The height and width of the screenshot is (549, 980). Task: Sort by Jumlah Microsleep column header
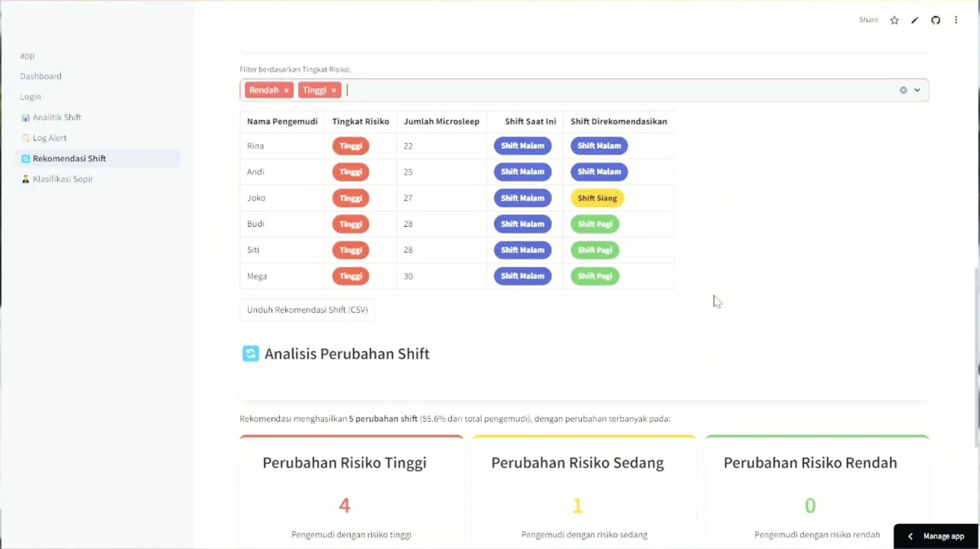[x=441, y=121]
